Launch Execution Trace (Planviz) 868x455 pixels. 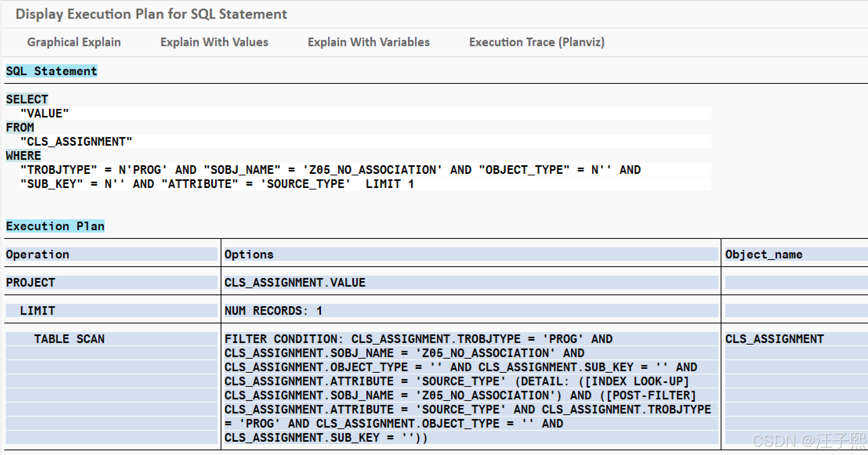coord(536,42)
